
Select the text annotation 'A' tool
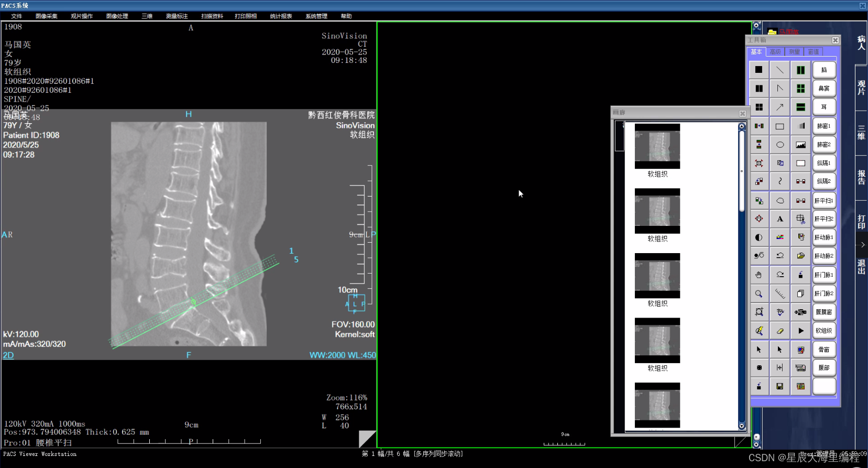tap(779, 219)
